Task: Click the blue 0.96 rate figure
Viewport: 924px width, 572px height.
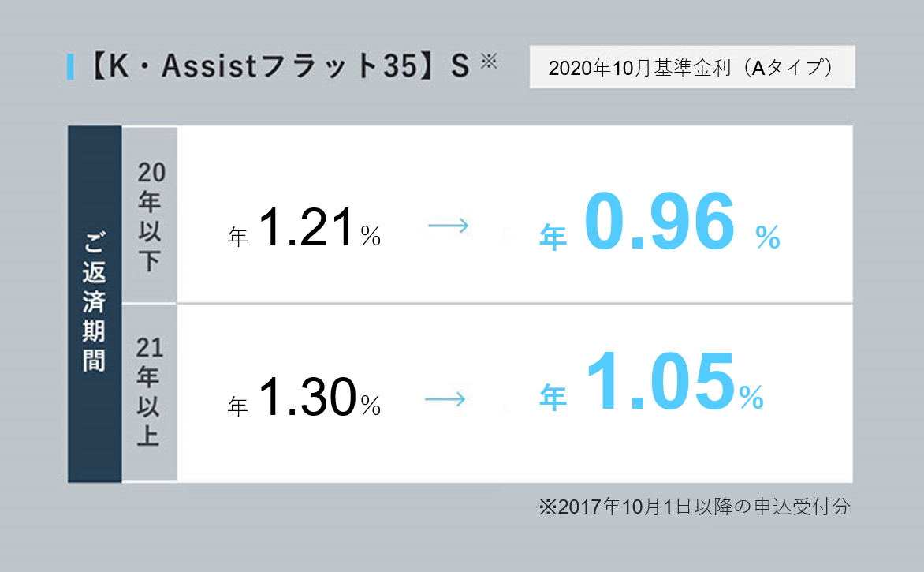Action: coord(660,222)
